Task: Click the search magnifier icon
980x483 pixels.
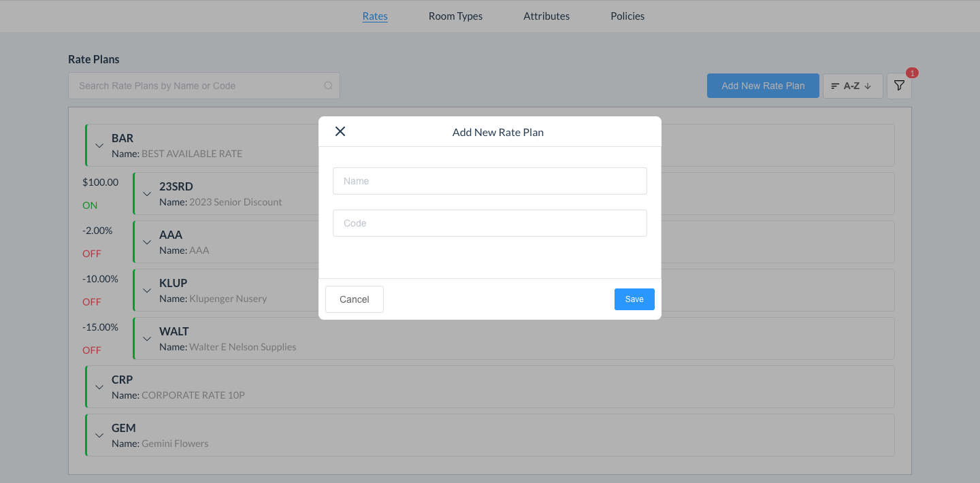Action: pos(328,86)
